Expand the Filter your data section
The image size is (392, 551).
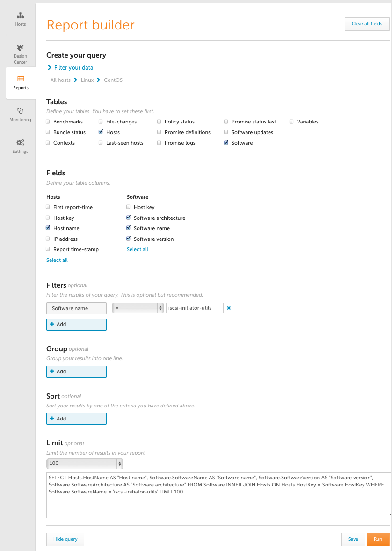[x=73, y=67]
